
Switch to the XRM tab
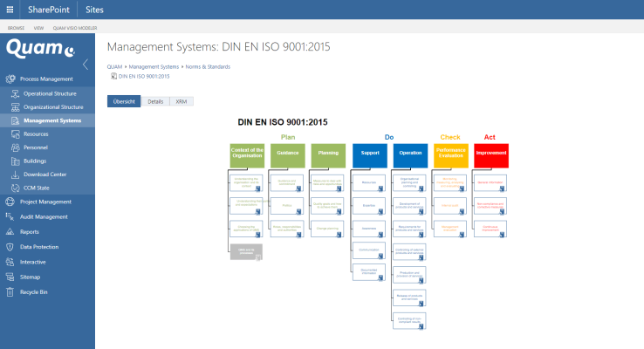coord(181,101)
